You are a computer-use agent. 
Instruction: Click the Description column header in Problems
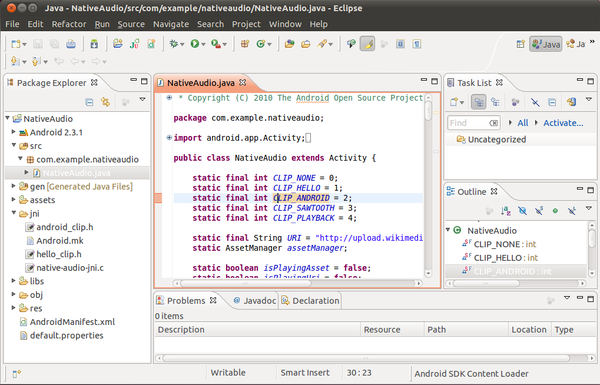(258, 330)
